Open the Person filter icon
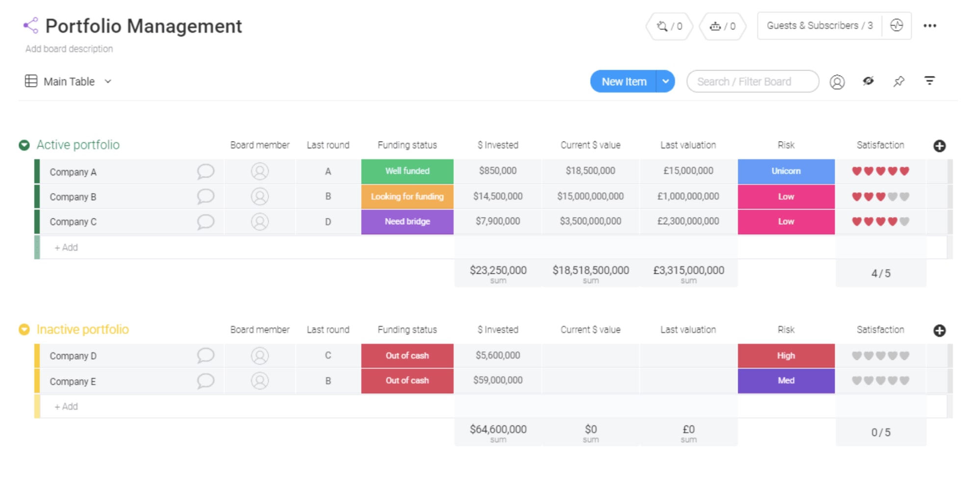This screenshot has width=980, height=477. [838, 81]
